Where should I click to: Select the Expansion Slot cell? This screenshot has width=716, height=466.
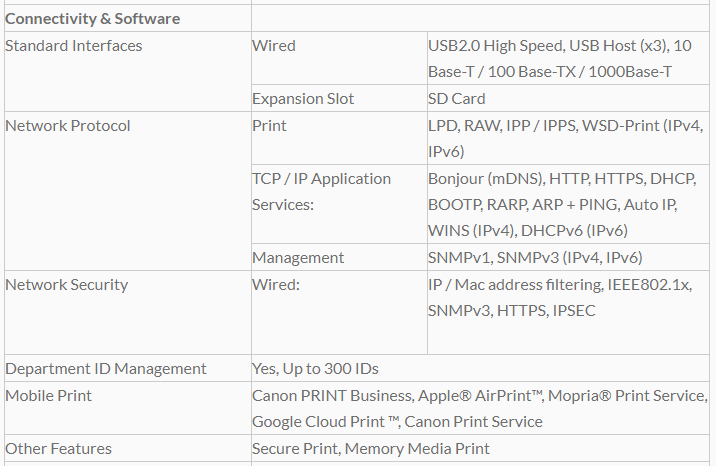pos(303,98)
